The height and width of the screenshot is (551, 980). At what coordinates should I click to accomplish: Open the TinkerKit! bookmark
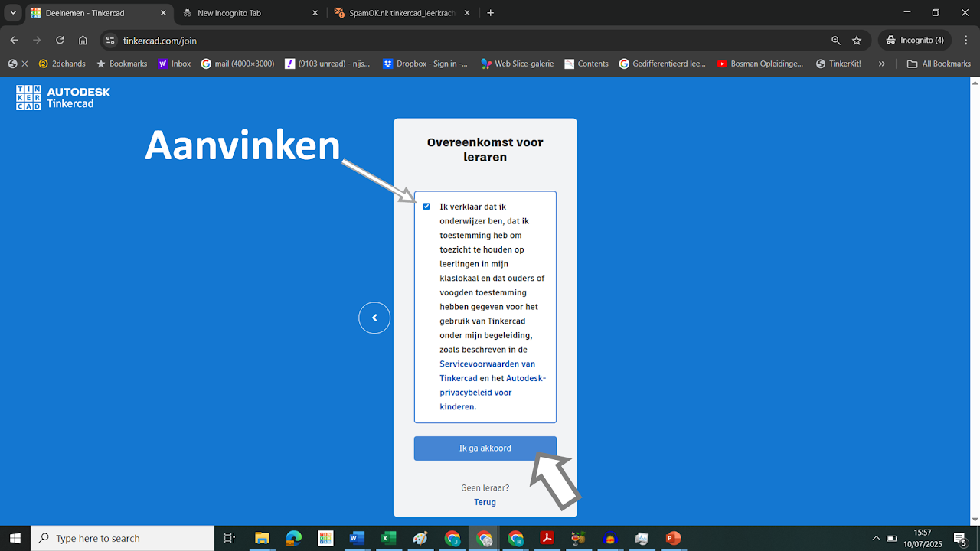pos(839,64)
